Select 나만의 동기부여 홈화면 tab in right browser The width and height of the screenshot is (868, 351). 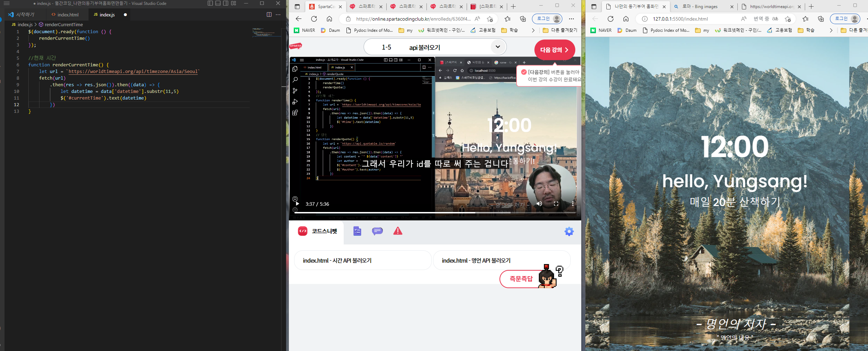coord(636,7)
